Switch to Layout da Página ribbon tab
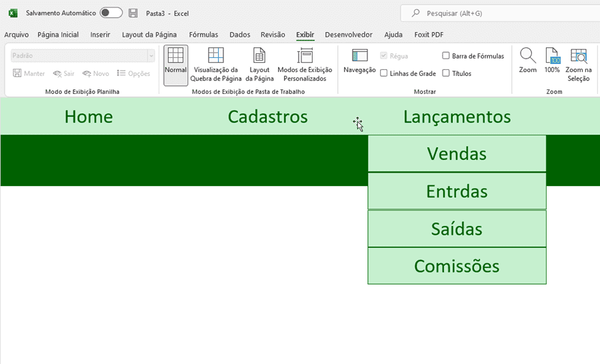Viewport: 600px width, 364px height. [x=149, y=35]
